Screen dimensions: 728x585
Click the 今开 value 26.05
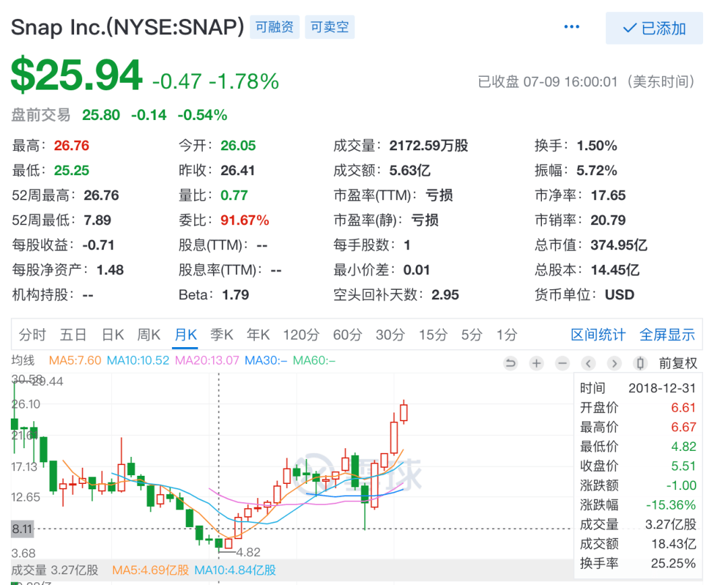[x=238, y=146]
